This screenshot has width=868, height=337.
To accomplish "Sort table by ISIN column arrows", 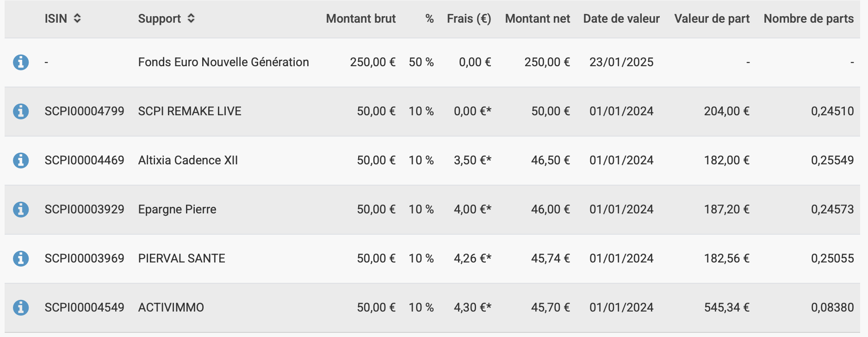I will [x=77, y=19].
